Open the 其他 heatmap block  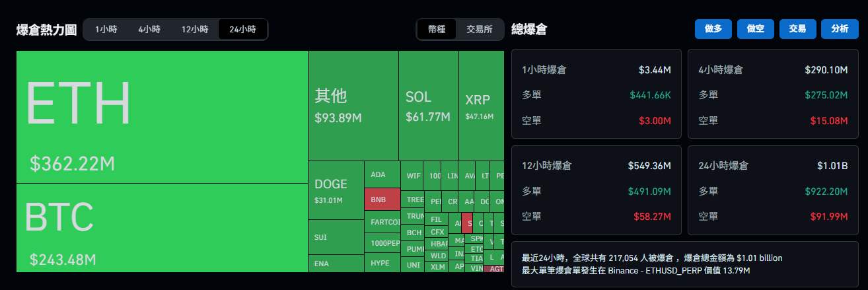tap(353, 106)
